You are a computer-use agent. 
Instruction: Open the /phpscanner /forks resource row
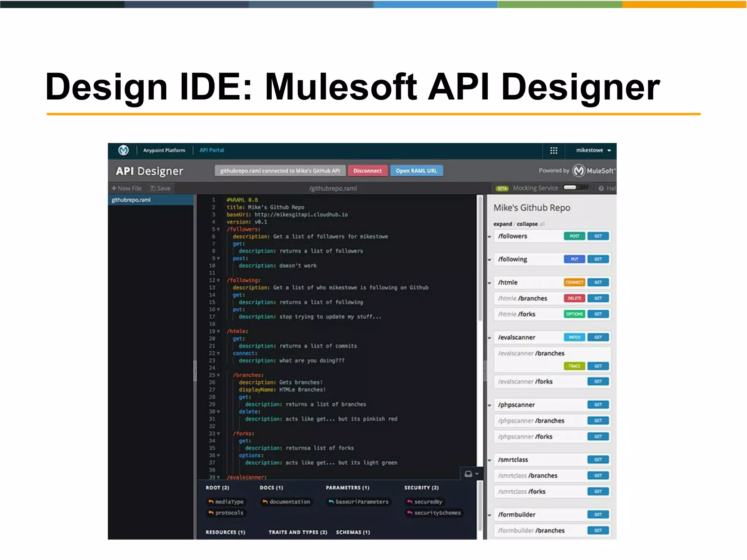(552, 436)
